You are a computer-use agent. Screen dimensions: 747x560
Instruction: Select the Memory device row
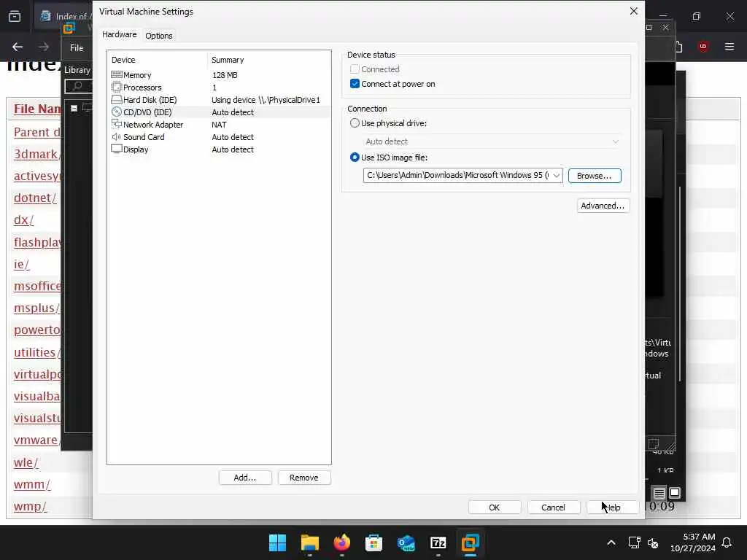click(219, 75)
